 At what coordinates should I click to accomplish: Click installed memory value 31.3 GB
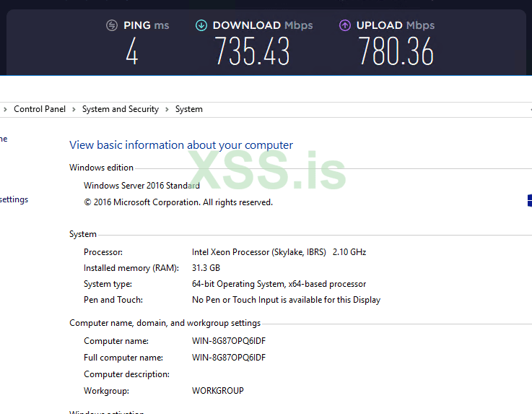coord(206,268)
